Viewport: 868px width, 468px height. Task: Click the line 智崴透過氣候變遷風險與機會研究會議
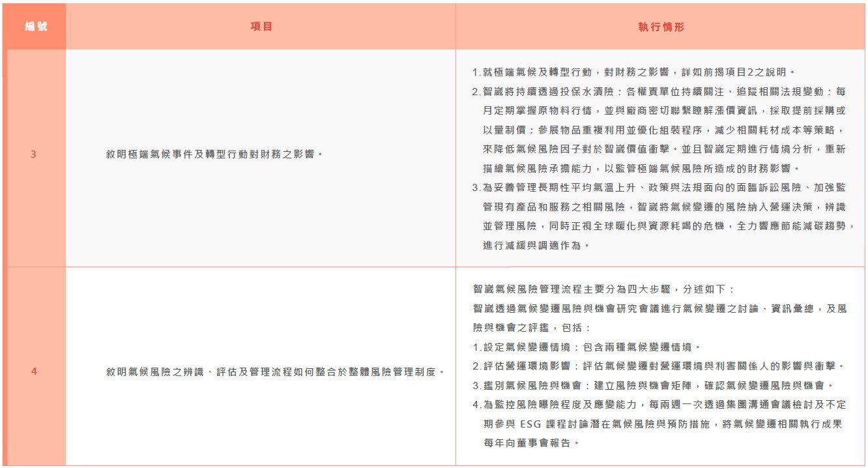pyautogui.click(x=658, y=308)
